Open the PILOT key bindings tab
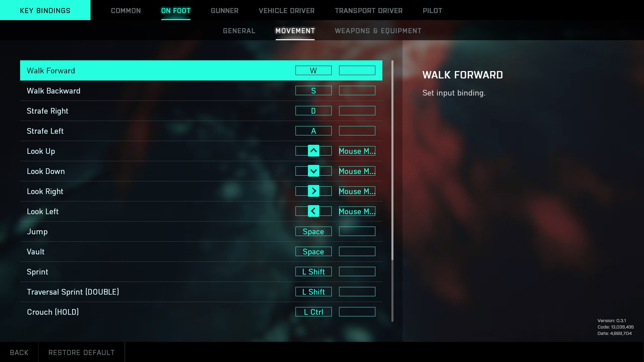Screen dimensions: 644x362 click(432, 11)
